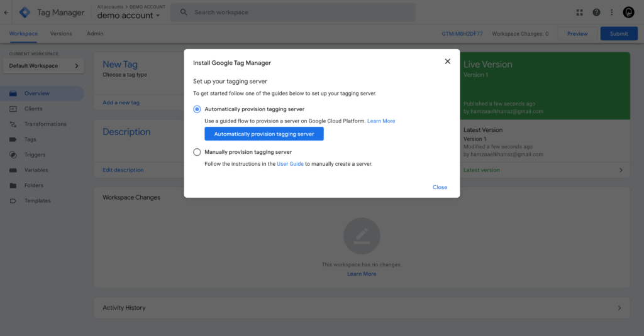644x336 pixels.
Task: Open Folders in the sidebar
Action: 34,185
